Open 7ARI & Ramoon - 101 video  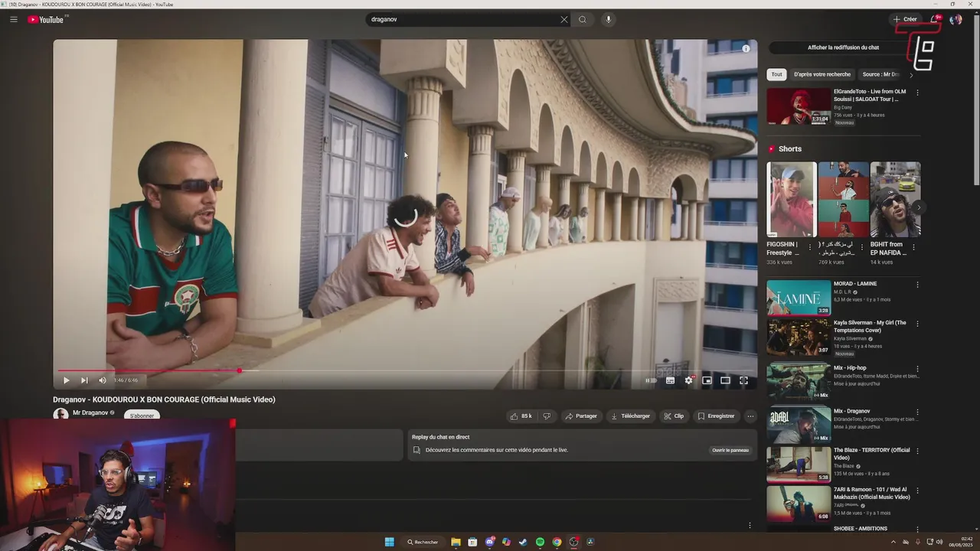pos(799,504)
